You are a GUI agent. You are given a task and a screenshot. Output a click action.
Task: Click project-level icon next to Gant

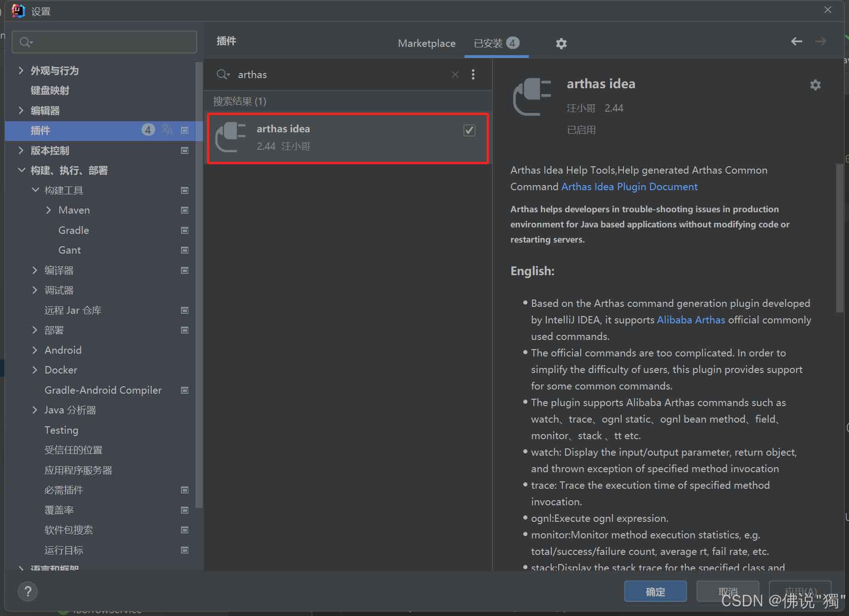click(x=185, y=250)
